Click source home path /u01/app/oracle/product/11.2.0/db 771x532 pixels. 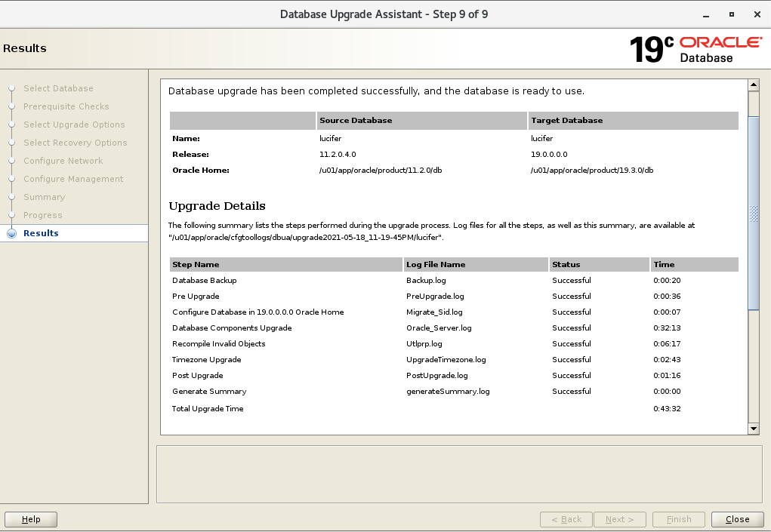[380, 171]
